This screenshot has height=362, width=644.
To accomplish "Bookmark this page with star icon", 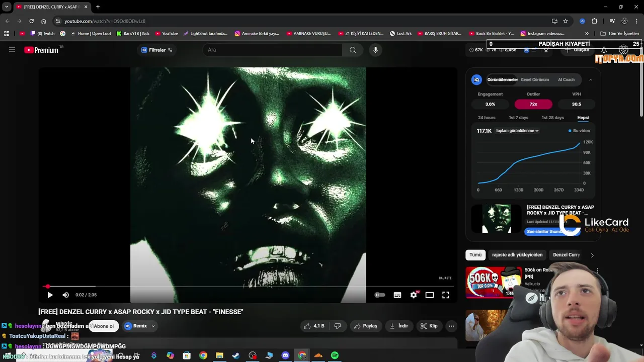I will 566,21.
